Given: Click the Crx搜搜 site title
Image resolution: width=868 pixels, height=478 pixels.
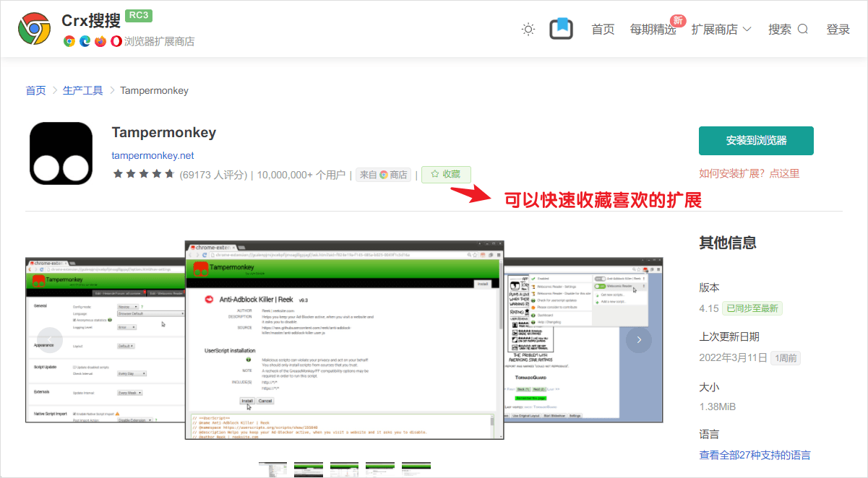Looking at the screenshot, I should coord(91,20).
